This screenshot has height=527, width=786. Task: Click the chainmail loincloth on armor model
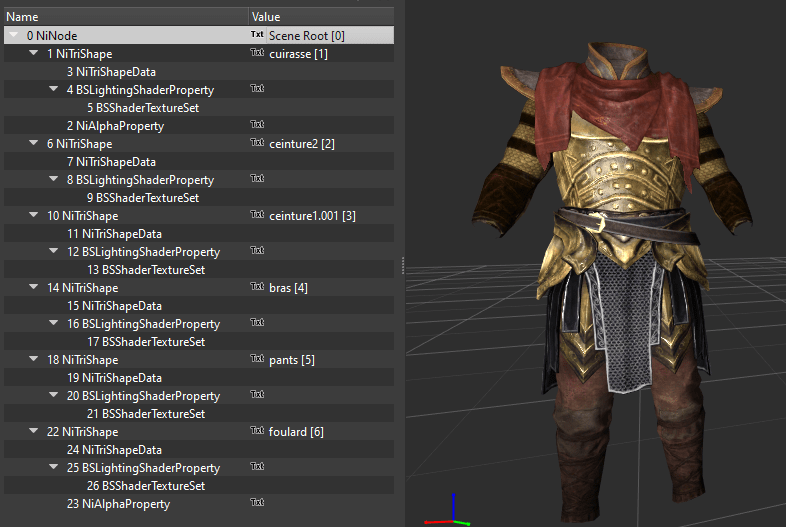(625, 321)
